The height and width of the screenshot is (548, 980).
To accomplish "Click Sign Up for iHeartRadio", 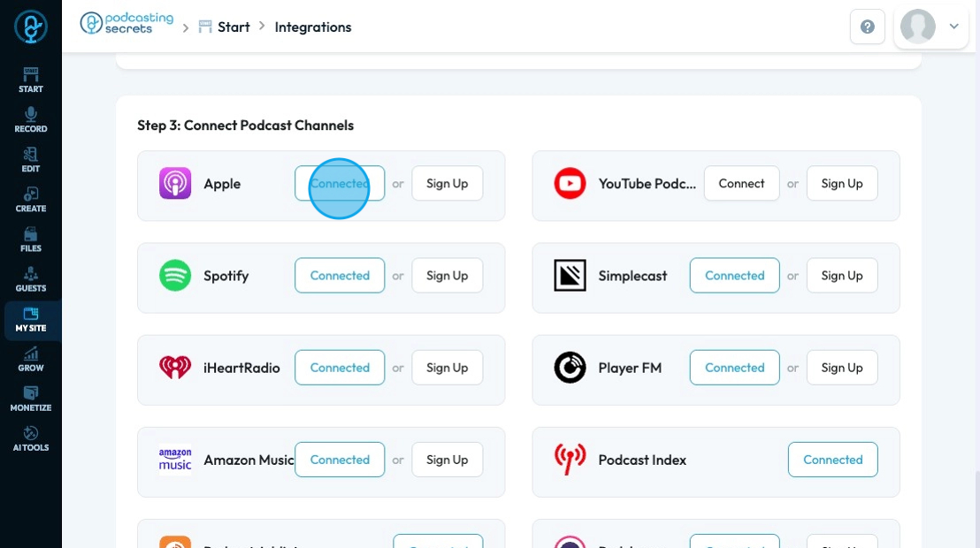I will [x=447, y=368].
